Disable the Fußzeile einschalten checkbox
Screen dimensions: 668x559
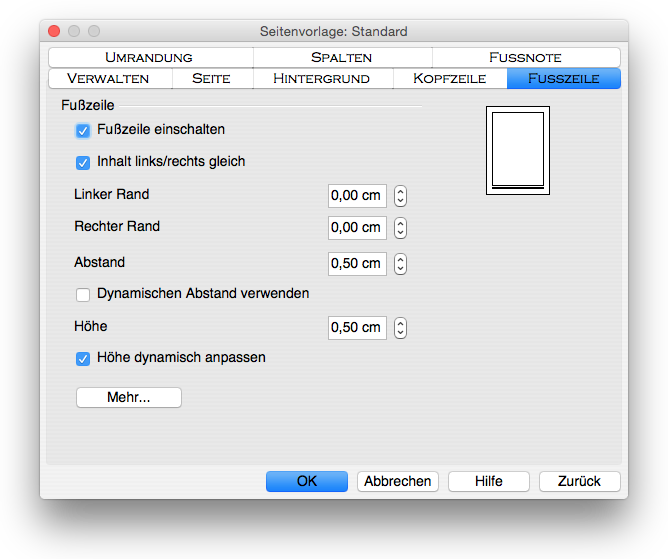point(84,130)
